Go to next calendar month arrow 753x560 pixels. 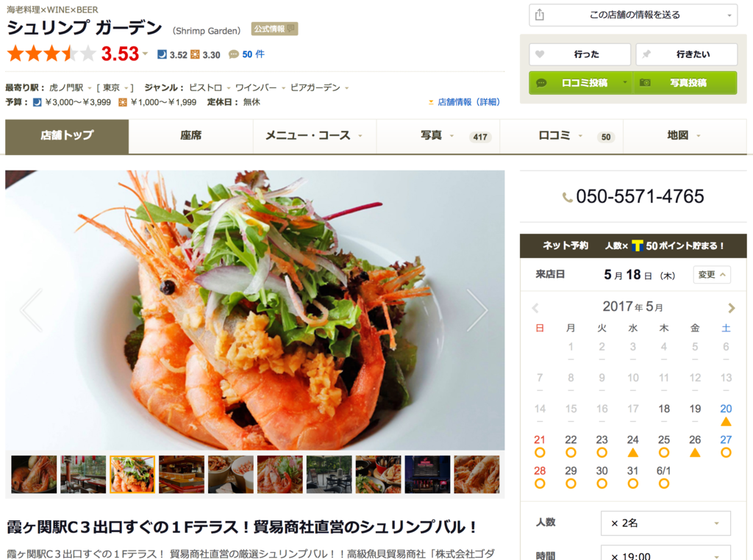coord(732,308)
